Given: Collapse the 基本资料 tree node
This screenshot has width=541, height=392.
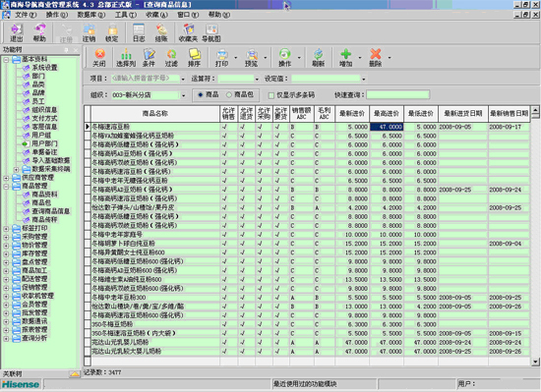Looking at the screenshot, I should (x=6, y=60).
